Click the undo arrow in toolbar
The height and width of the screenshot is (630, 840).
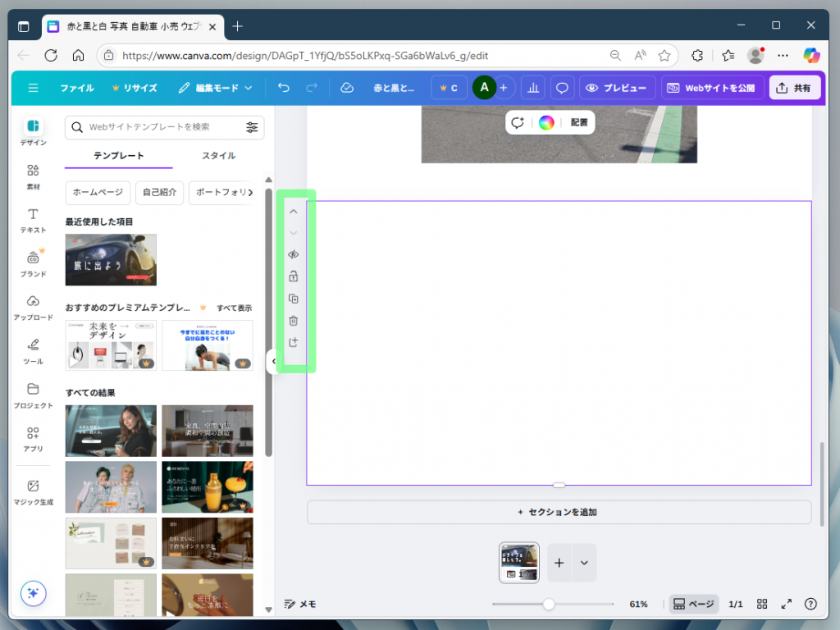(x=284, y=88)
